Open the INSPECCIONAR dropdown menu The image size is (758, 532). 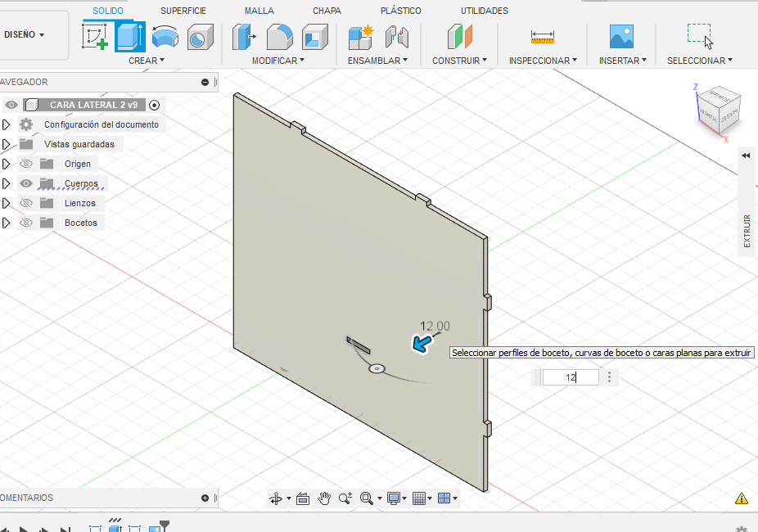[x=543, y=61]
